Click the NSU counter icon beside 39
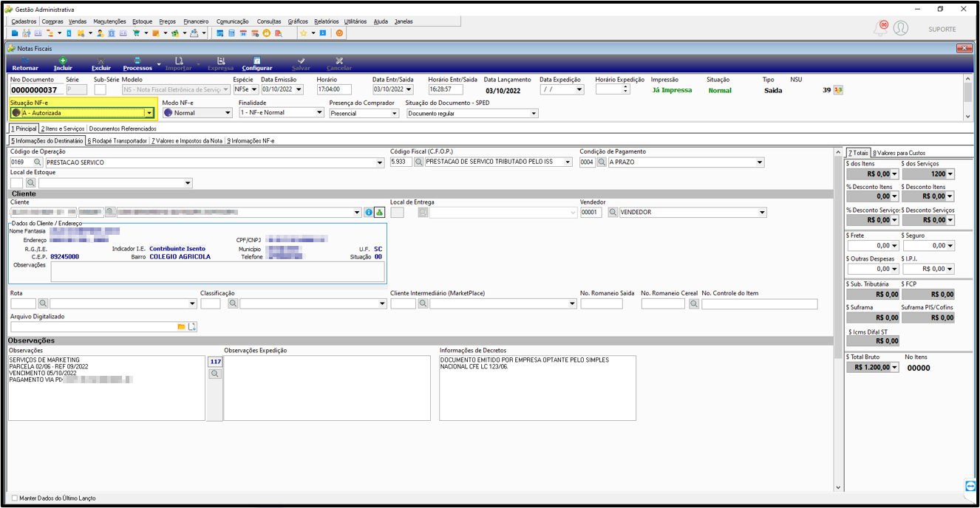The height and width of the screenshot is (508, 980). tap(838, 90)
